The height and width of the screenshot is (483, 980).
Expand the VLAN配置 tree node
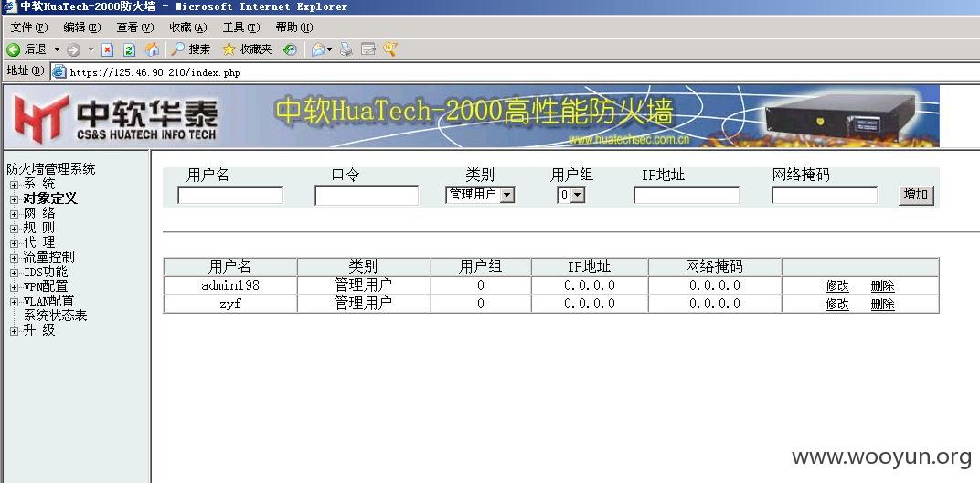(14, 302)
